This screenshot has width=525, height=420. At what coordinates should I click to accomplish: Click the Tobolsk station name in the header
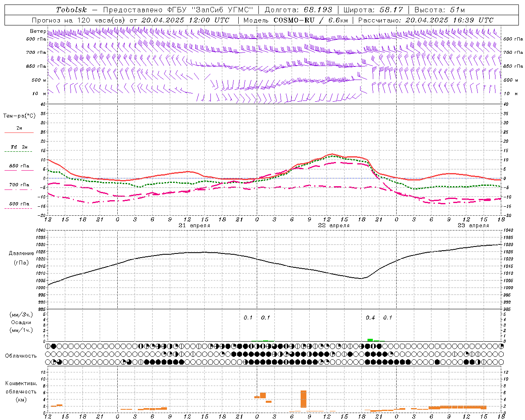tap(71, 10)
